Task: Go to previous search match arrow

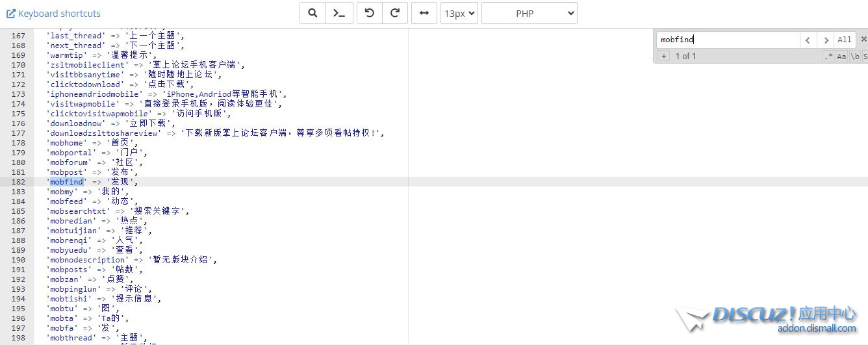Action: click(808, 40)
